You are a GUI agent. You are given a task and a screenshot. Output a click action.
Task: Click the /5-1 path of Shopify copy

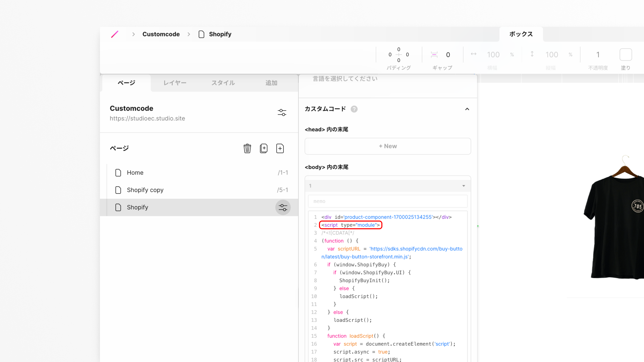point(283,190)
